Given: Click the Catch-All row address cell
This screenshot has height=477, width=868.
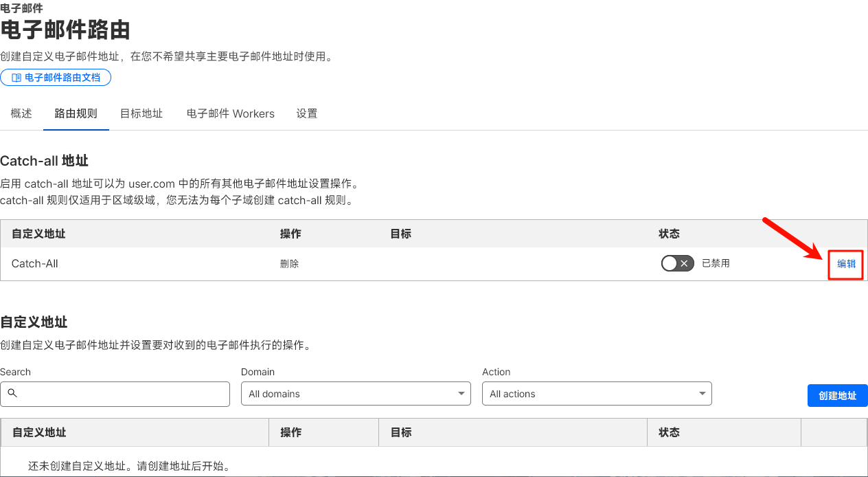Looking at the screenshot, I should (35, 263).
